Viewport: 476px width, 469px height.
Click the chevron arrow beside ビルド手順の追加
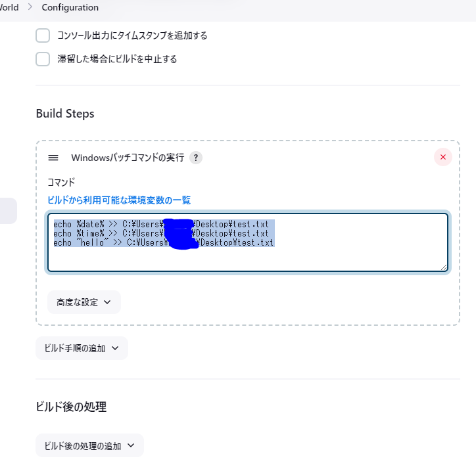click(x=115, y=348)
